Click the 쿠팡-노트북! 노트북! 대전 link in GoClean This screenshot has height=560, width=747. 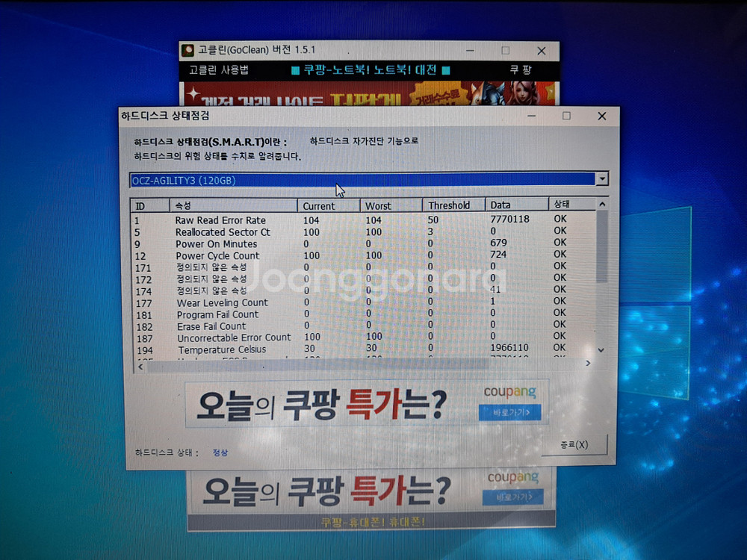[371, 70]
